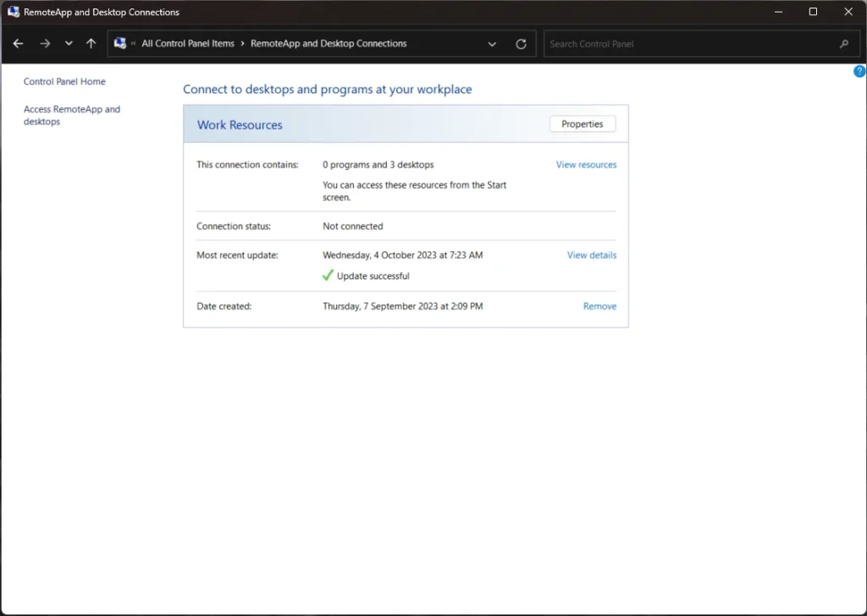Select All Control Panel Items breadcrumb
The height and width of the screenshot is (616, 867).
188,44
